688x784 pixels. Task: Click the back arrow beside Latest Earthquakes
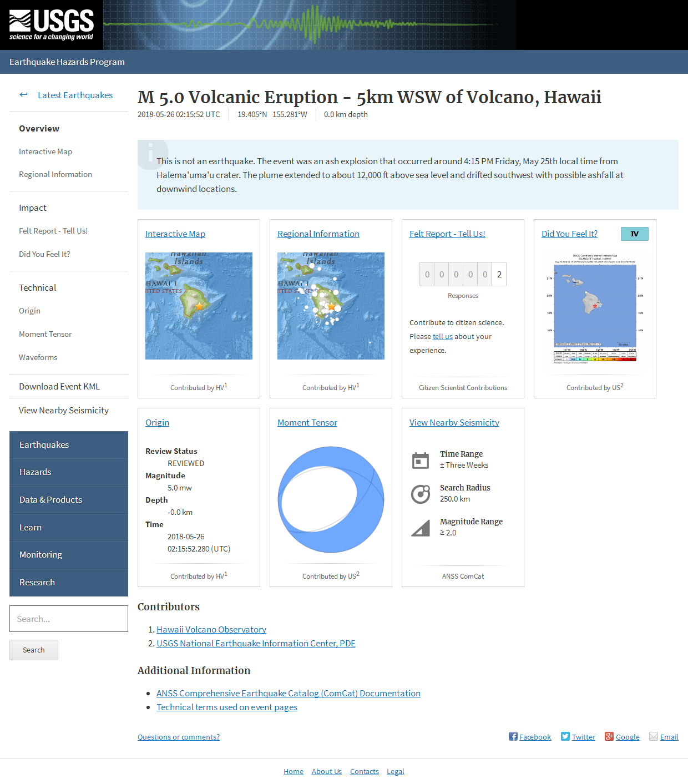point(23,95)
